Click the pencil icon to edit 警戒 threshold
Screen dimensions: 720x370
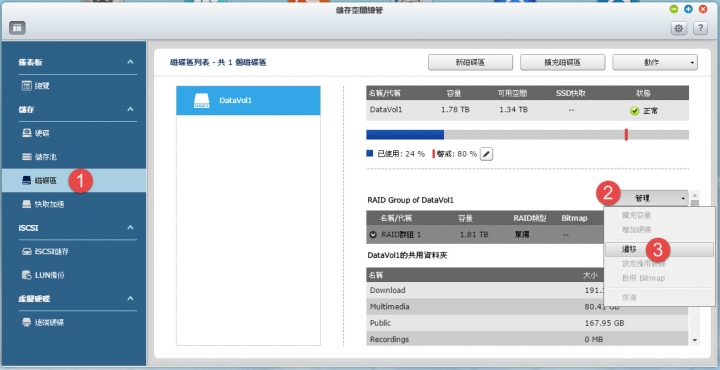coord(487,154)
